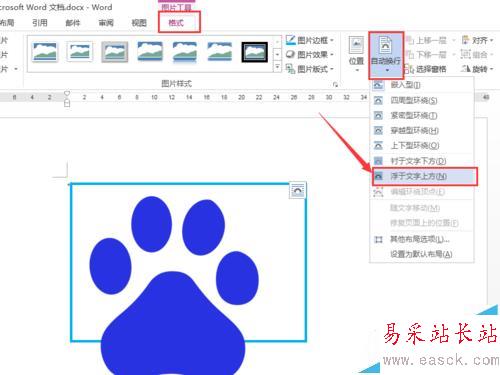500x375 pixels.
Task: Open the 邮件 ribbon tab
Action: 73,23
